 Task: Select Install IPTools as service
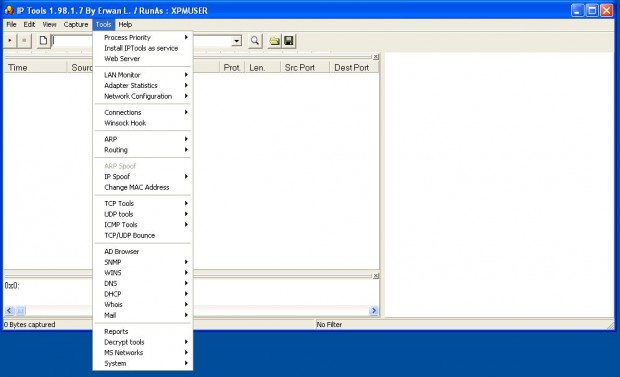pyautogui.click(x=143, y=48)
